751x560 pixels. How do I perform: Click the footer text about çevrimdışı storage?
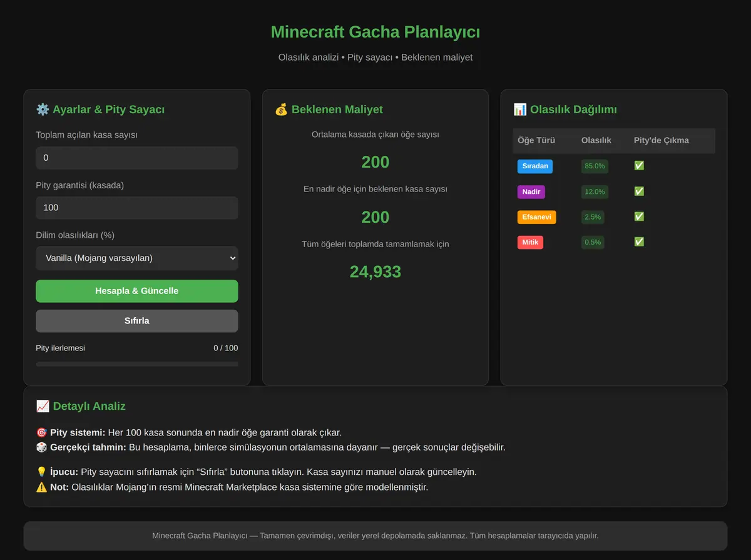pyautogui.click(x=375, y=536)
